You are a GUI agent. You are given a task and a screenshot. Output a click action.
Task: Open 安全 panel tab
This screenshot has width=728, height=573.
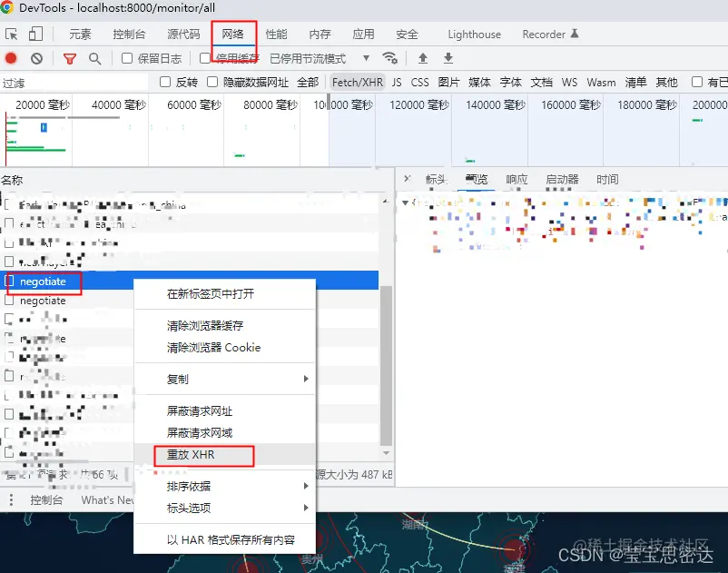(x=407, y=35)
